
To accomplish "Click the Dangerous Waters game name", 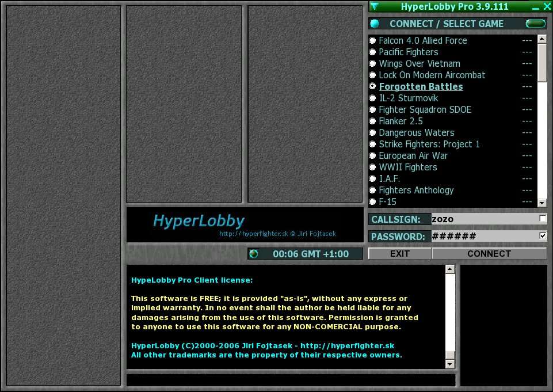I will coord(417,132).
